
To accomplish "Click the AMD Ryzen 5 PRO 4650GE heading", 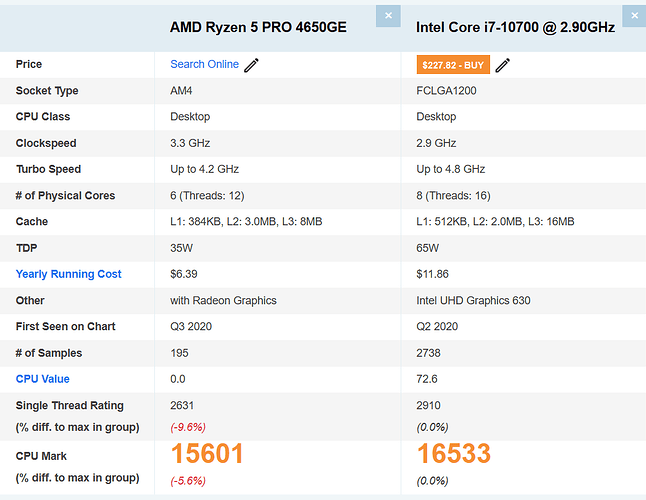I will pyautogui.click(x=258, y=27).
